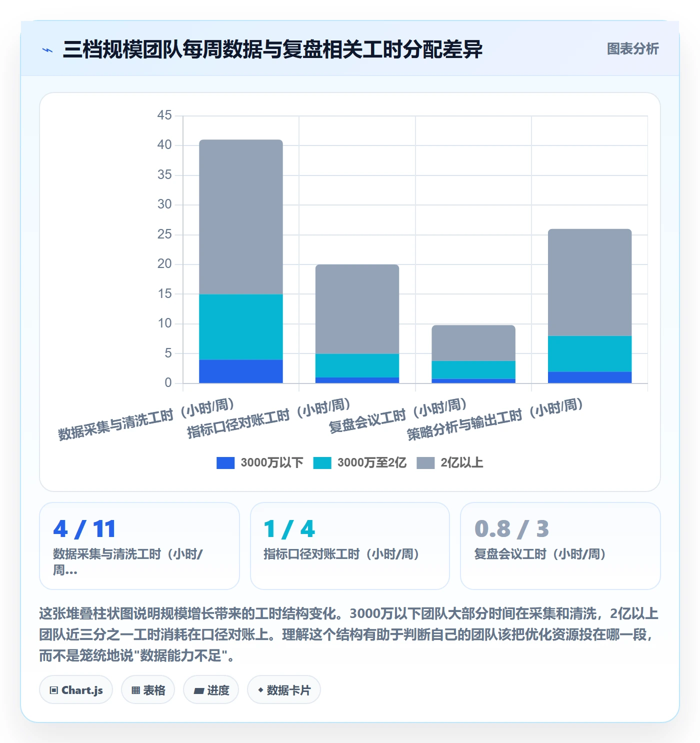
Task: Toggle the 3000万至2亿 legend swatch
Action: [x=322, y=463]
